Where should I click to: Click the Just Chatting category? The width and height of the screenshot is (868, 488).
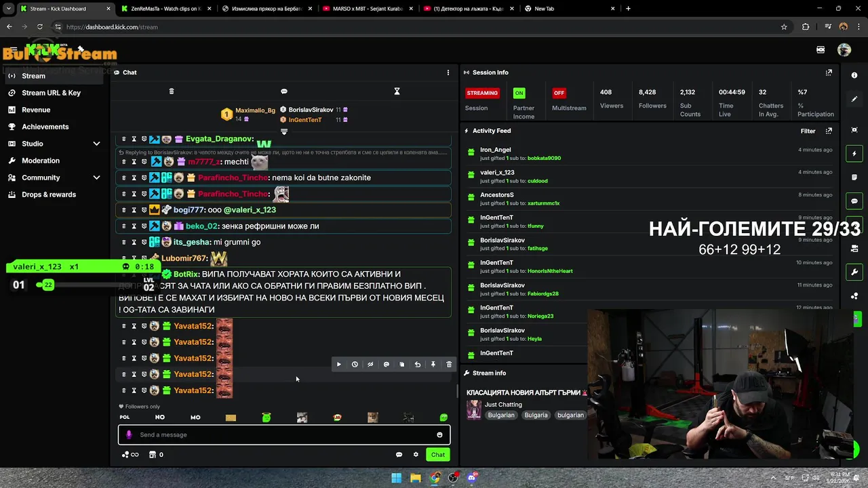pos(503,405)
